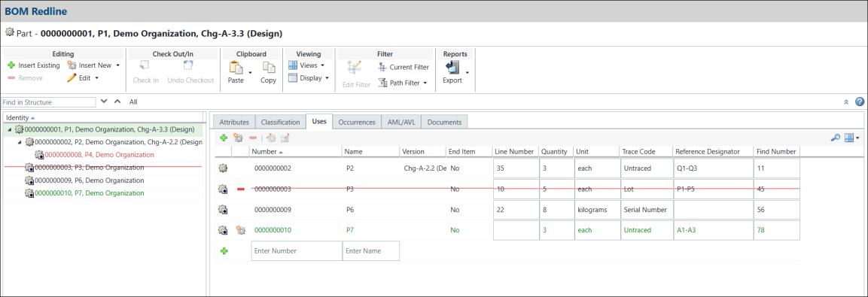Collapse the 0000000001 P1 tree node

[x=10, y=129]
